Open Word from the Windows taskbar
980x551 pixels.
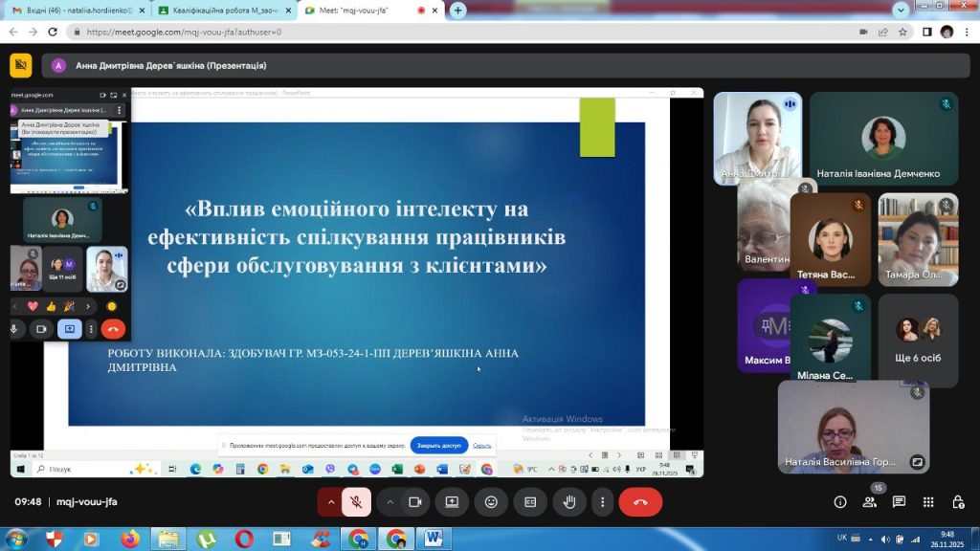(434, 539)
